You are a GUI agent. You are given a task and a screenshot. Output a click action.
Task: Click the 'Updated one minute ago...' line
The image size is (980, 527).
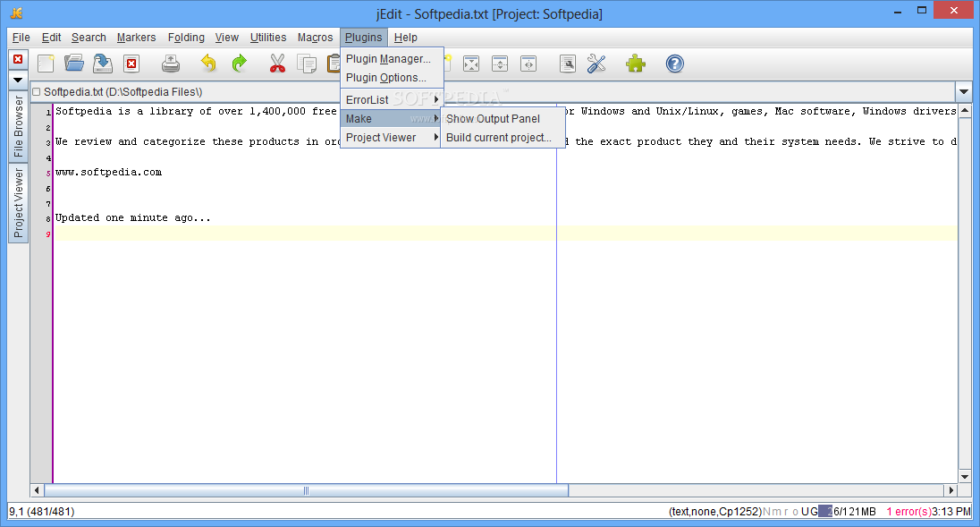pos(133,217)
